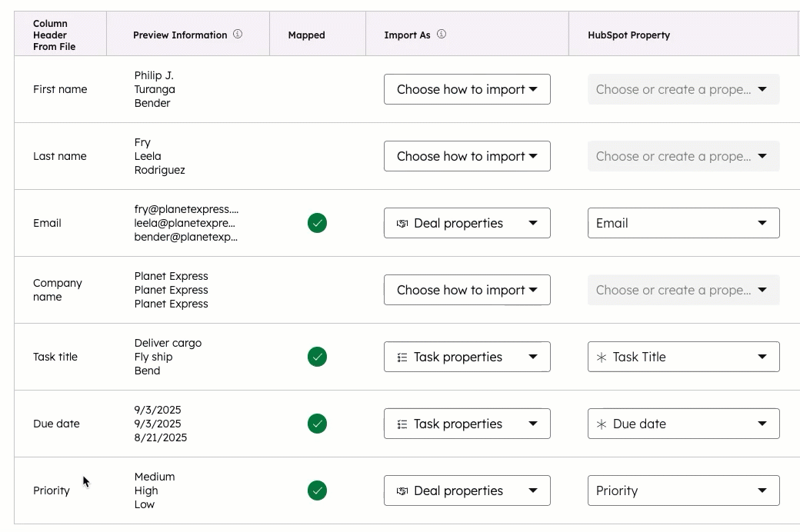Click the checklist icon in Due date's Task properties
Viewport: 800px width, 532px height.
403,424
